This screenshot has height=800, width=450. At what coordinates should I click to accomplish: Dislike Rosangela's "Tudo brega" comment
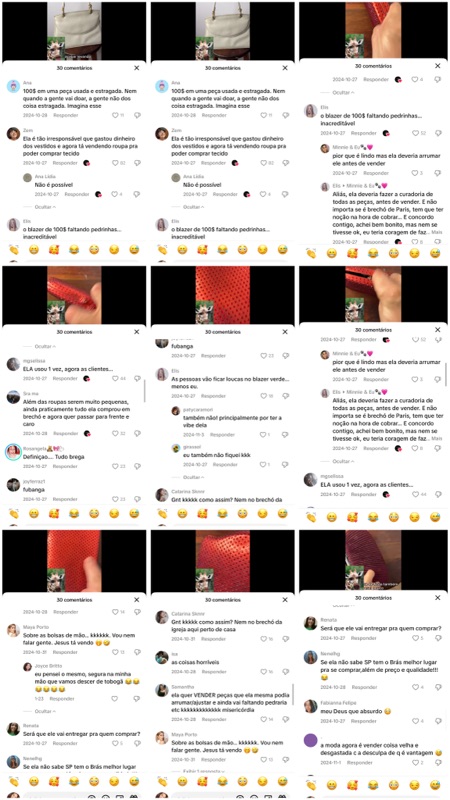pyautogui.click(x=137, y=466)
